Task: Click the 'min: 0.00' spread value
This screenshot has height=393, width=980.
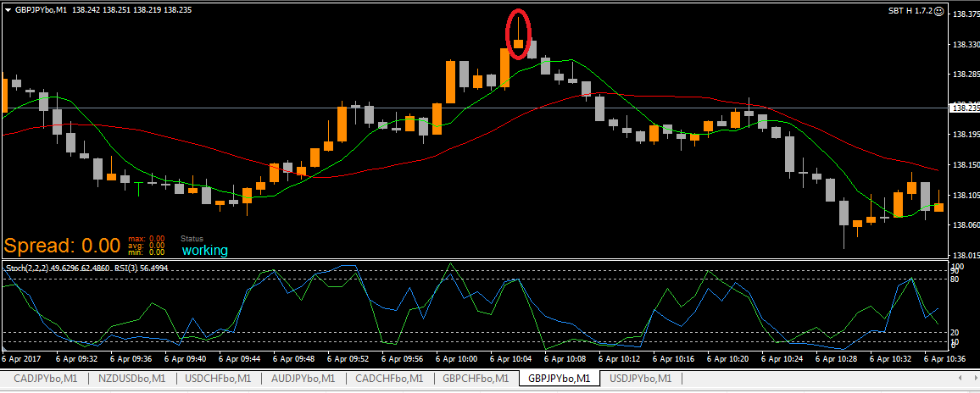Action: [x=147, y=252]
